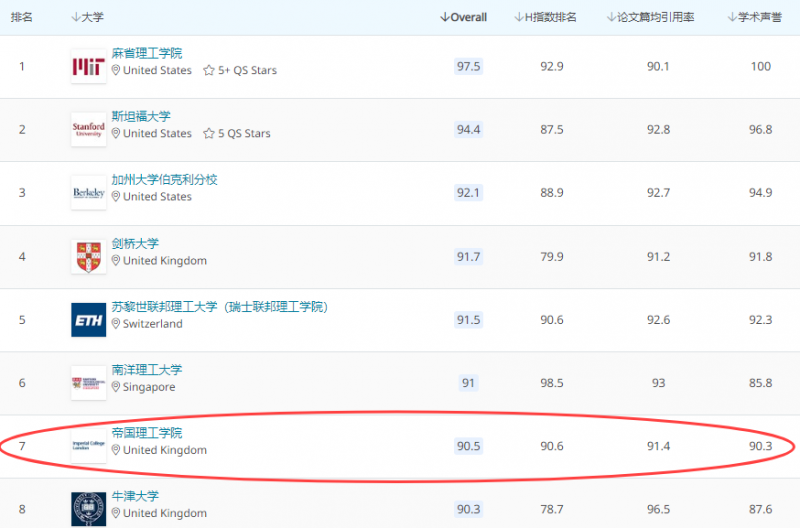
Task: Sort by the Overall column header
Action: pyautogui.click(x=463, y=17)
